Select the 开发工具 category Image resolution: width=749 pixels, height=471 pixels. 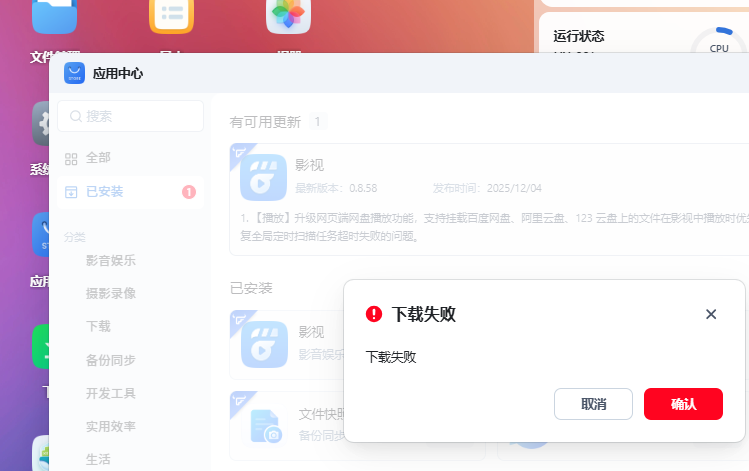(x=111, y=394)
